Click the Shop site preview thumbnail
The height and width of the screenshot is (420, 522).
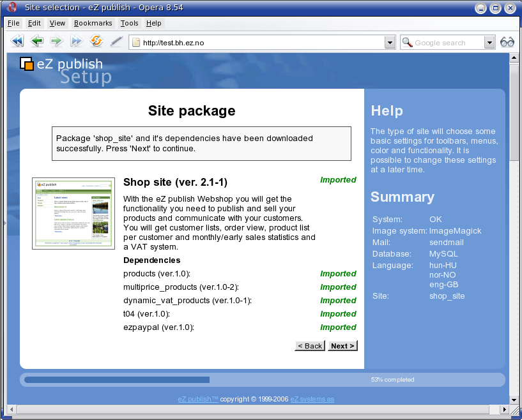(73, 213)
